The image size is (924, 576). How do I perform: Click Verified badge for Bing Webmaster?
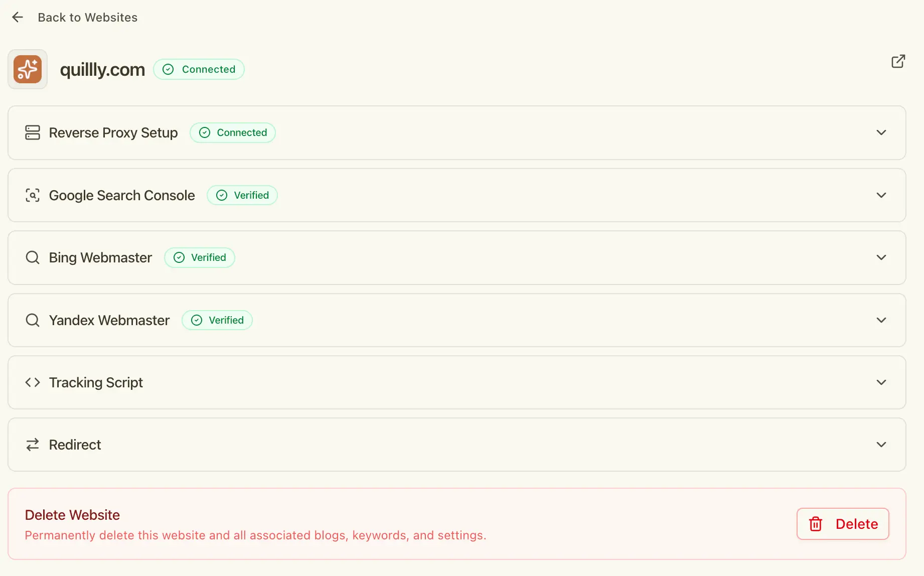pos(200,257)
